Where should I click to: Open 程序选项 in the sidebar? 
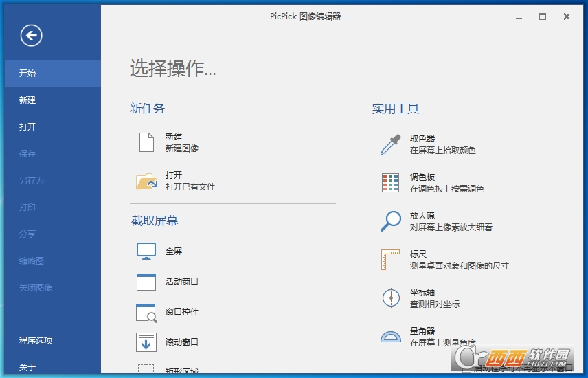tap(53, 341)
